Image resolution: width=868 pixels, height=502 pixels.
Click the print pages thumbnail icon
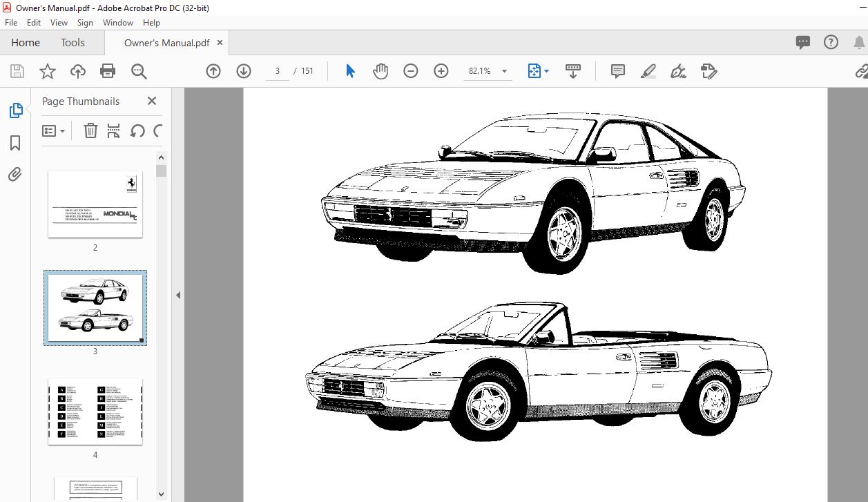114,131
